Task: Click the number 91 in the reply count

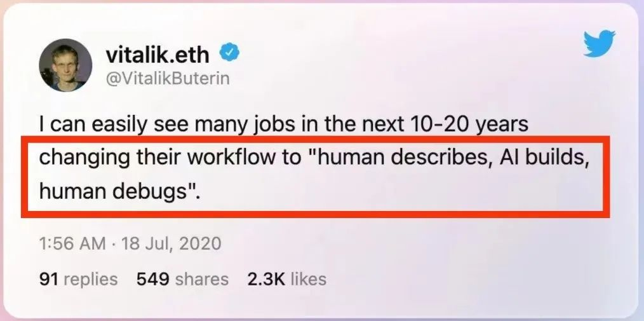Action: pyautogui.click(x=49, y=280)
